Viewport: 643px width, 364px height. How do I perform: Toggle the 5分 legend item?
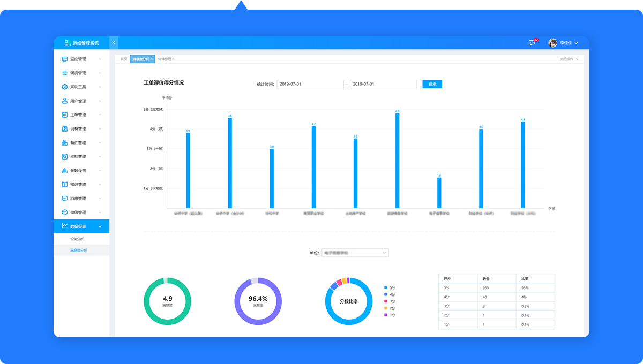tap(390, 287)
